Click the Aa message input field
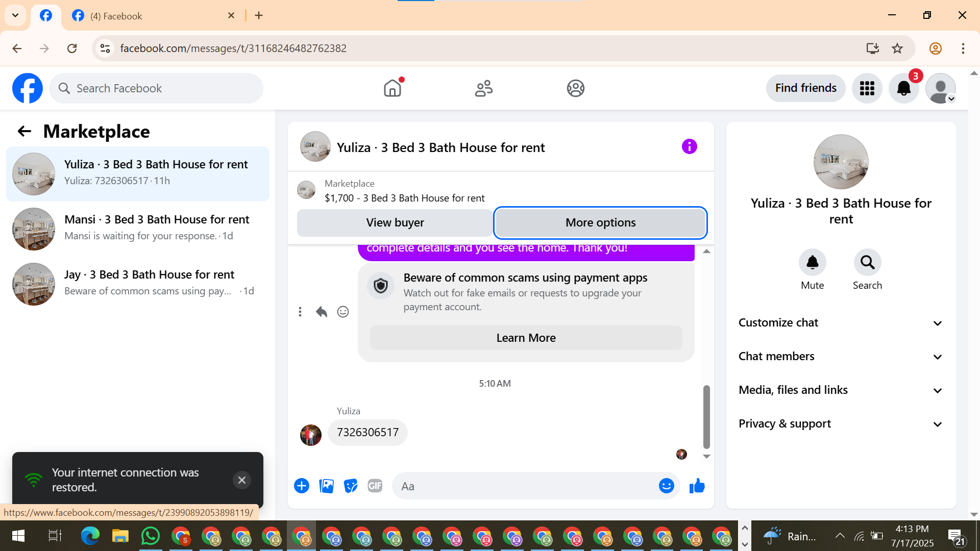This screenshot has width=980, height=551. click(526, 486)
